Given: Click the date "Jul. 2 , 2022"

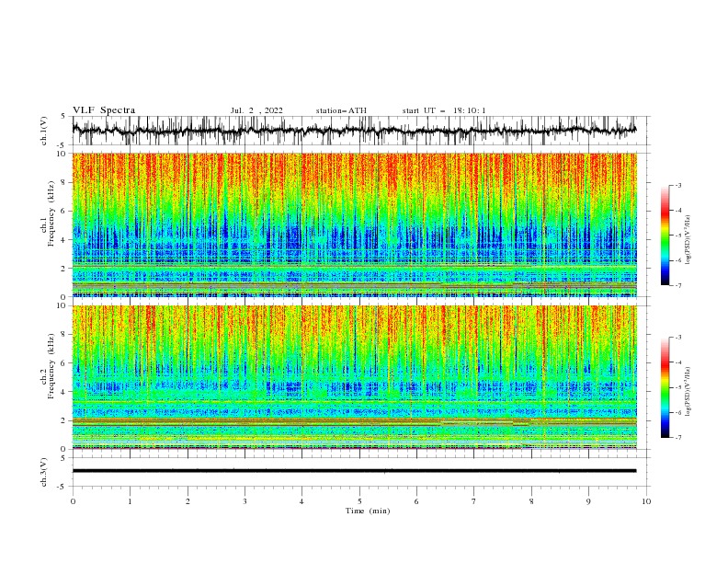Looking at the screenshot, I should pos(256,110).
